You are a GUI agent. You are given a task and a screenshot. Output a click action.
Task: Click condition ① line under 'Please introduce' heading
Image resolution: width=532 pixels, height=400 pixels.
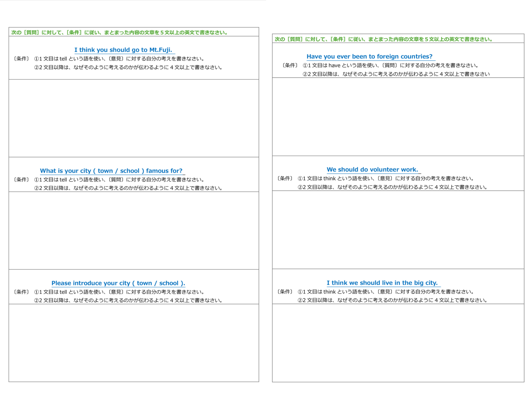[119, 292]
